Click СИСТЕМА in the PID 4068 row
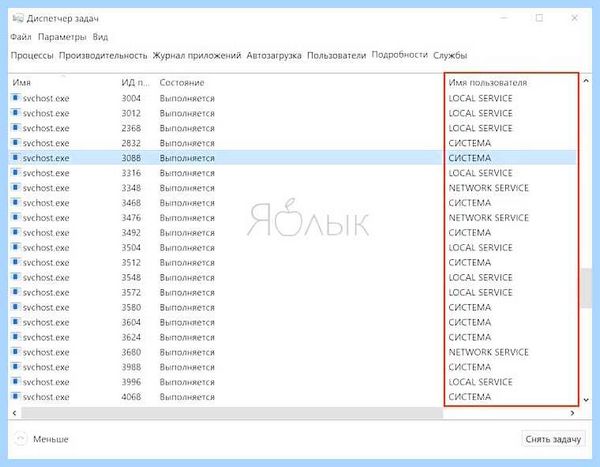Screen dimensions: 600x467 [x=470, y=397]
